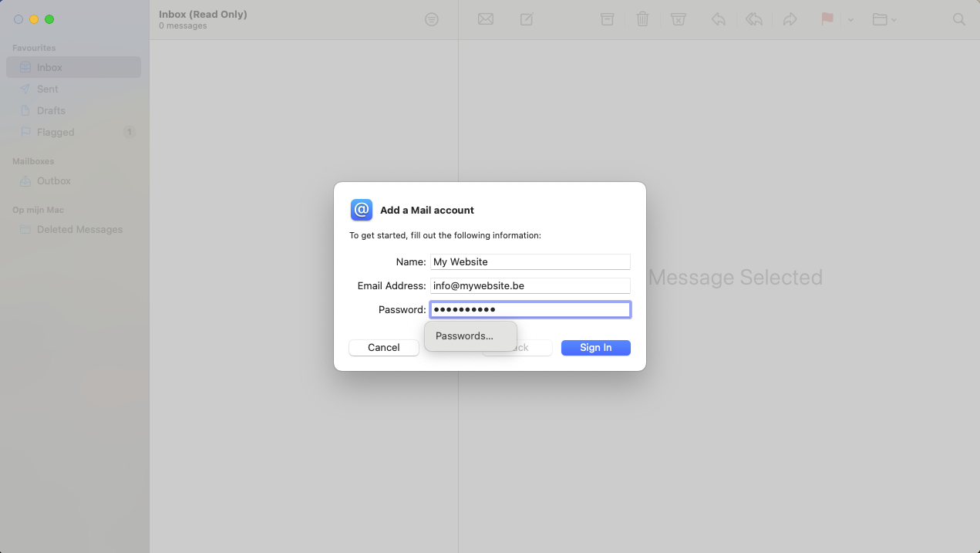Reply All using double-arrow icon
The image size is (980, 553).
(x=753, y=19)
